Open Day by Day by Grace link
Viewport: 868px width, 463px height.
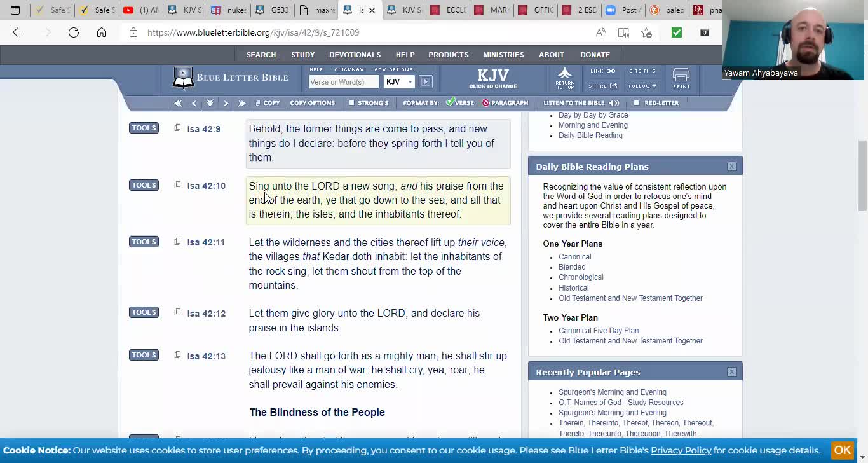tap(593, 115)
